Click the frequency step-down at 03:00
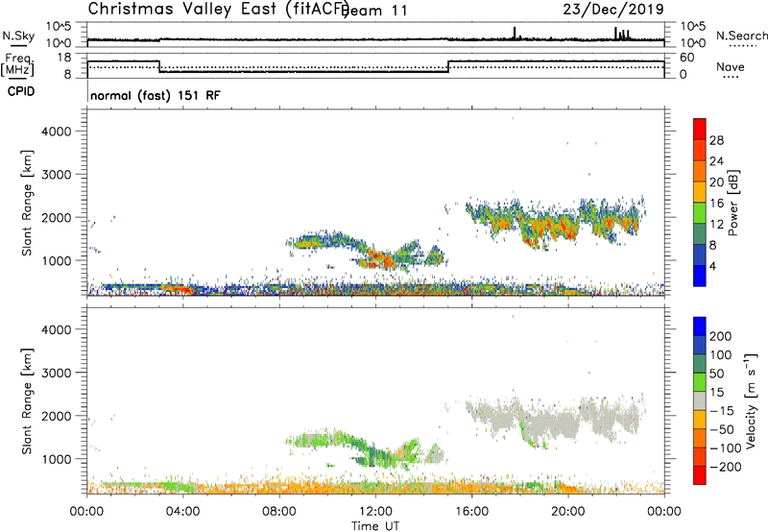The image size is (768, 532). click(x=159, y=66)
